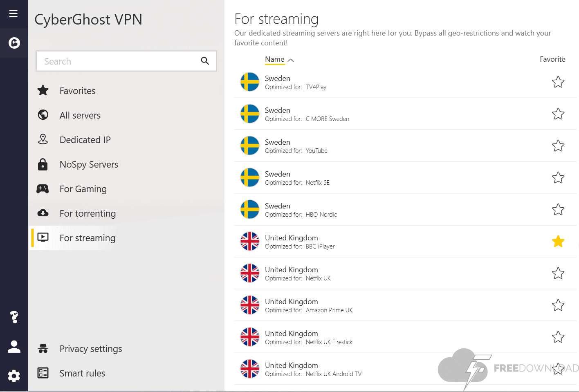
Task: Click the Sweden flag for TV4Play
Action: [250, 82]
